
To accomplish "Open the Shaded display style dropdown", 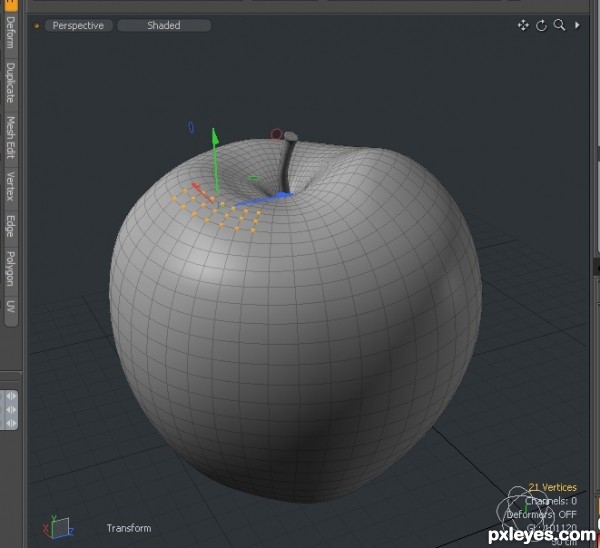I will 164,26.
